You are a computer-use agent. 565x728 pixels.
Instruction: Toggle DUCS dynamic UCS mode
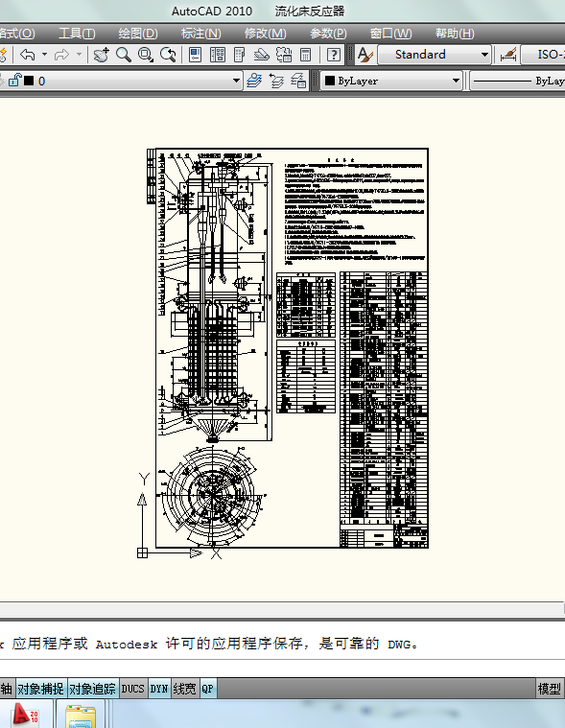pos(132,689)
